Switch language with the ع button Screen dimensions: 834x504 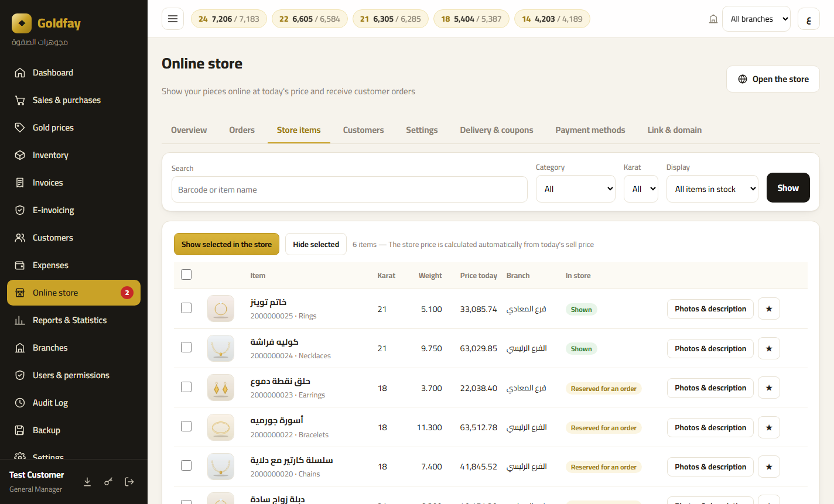[809, 19]
